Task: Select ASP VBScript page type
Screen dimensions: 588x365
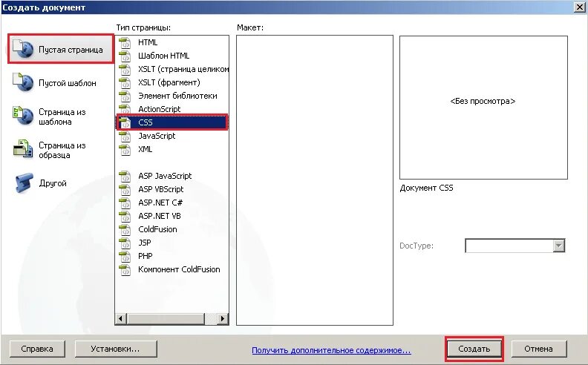Action: coord(161,189)
